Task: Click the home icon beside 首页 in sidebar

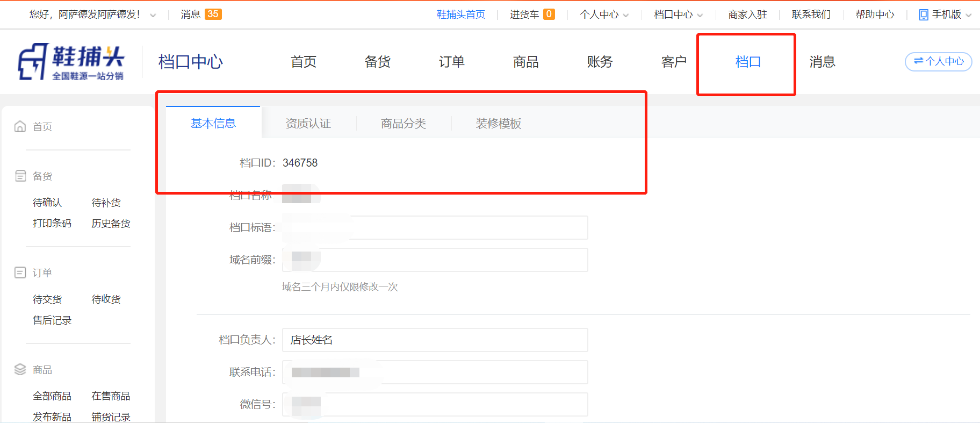Action: coord(20,126)
